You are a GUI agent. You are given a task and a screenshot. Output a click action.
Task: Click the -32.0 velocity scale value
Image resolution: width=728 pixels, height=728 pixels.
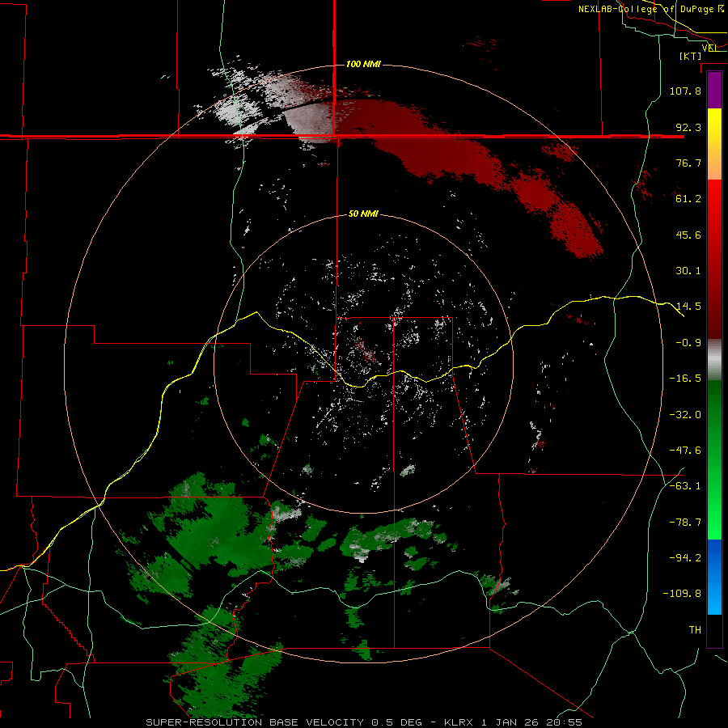click(685, 415)
